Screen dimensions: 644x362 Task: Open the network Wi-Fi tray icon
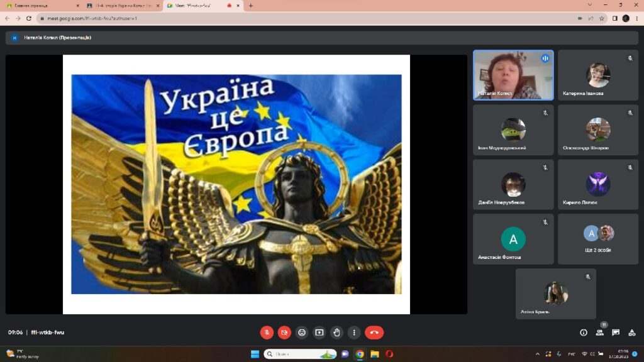coord(584,354)
